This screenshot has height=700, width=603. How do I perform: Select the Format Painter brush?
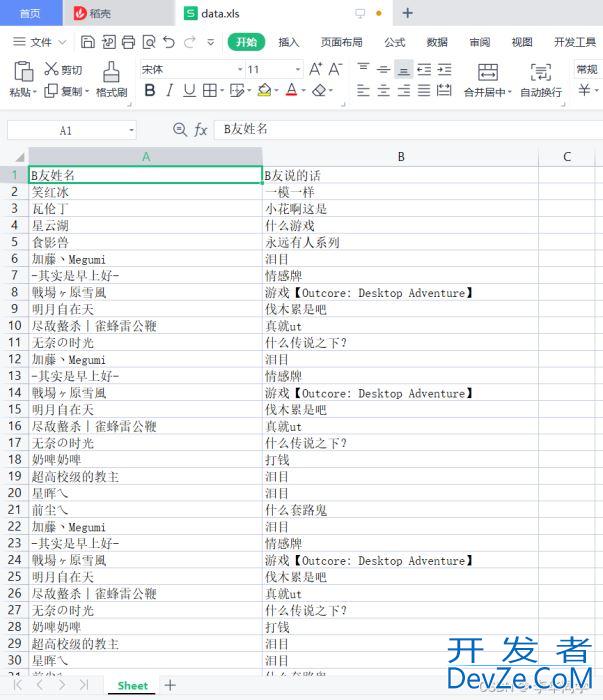[x=112, y=79]
